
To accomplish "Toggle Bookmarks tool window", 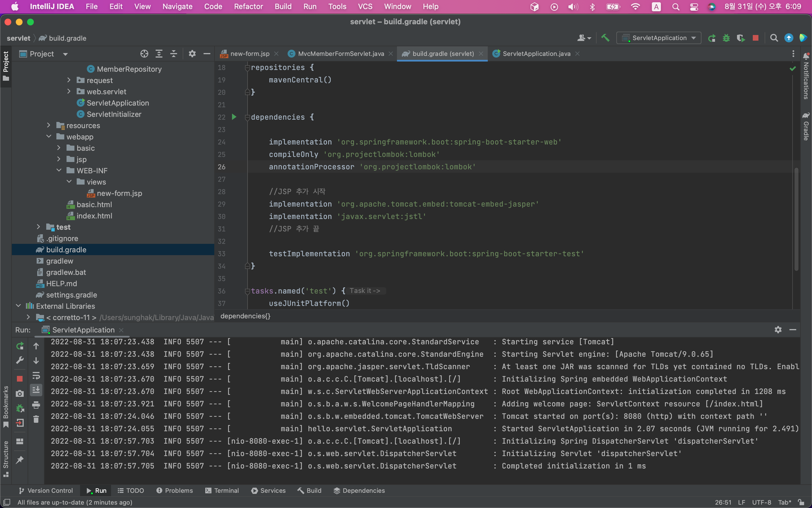I will pyautogui.click(x=6, y=407).
